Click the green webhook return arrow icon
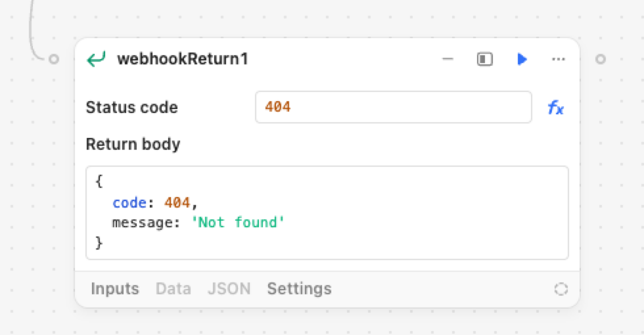This screenshot has height=335, width=644. click(96, 59)
